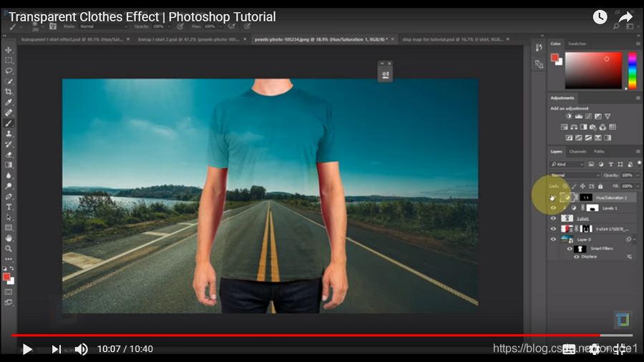Toggle visibility of t-shirt-1710578 layer

tap(553, 229)
